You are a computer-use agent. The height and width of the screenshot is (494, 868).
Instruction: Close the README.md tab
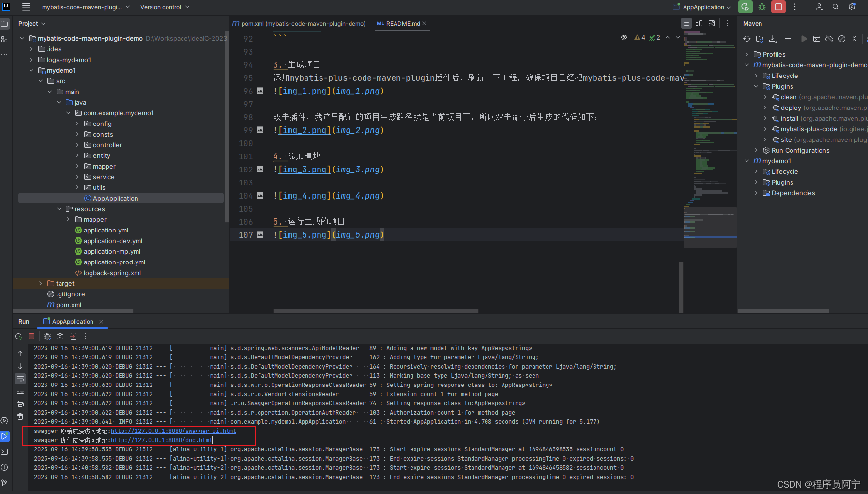click(425, 23)
